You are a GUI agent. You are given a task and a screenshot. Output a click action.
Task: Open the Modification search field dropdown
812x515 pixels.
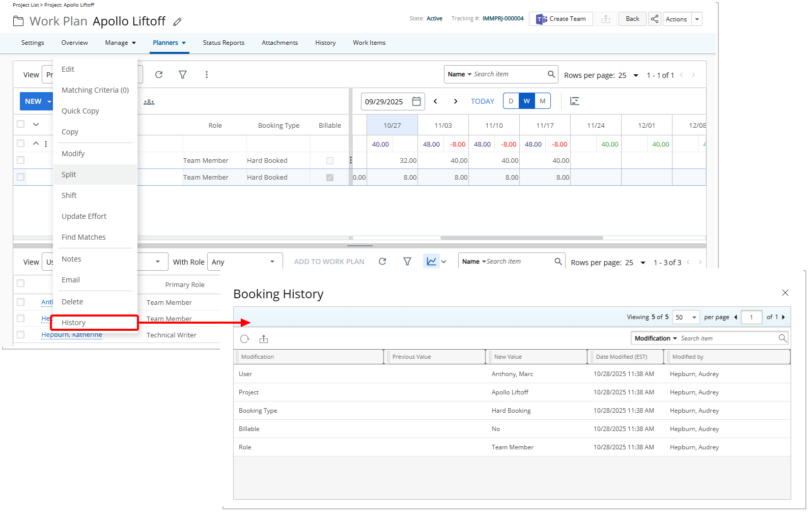[x=656, y=338]
